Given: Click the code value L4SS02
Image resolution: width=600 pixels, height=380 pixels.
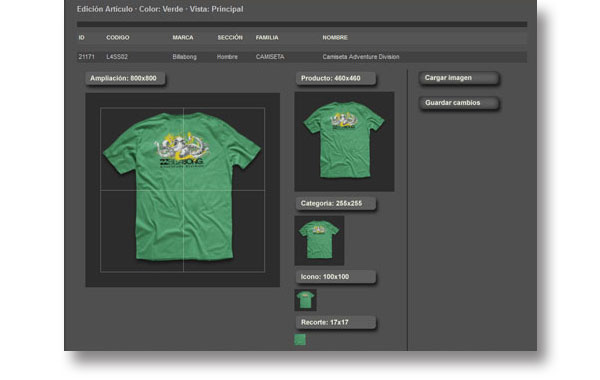Looking at the screenshot, I should click(117, 57).
